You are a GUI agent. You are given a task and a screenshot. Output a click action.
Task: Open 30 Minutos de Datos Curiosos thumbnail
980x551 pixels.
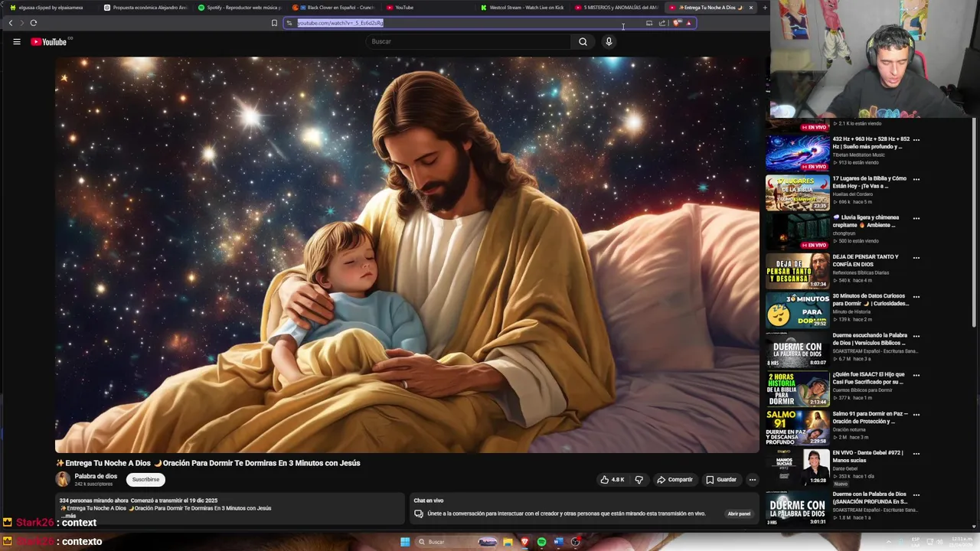pyautogui.click(x=797, y=310)
